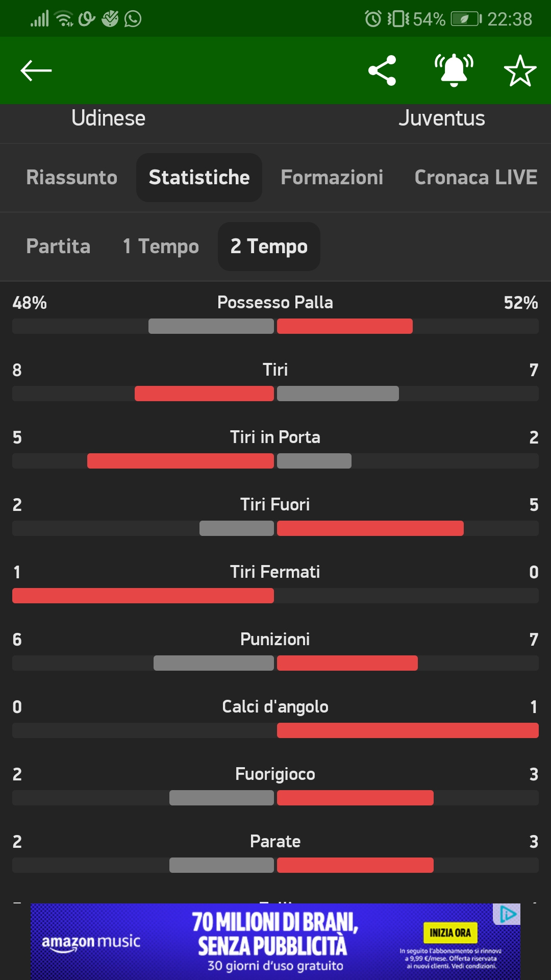The height and width of the screenshot is (980, 551).
Task: Share this match via share icon
Action: click(382, 70)
